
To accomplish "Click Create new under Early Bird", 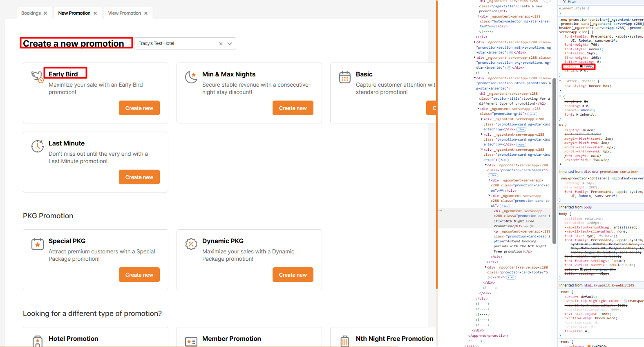I will 139,108.
